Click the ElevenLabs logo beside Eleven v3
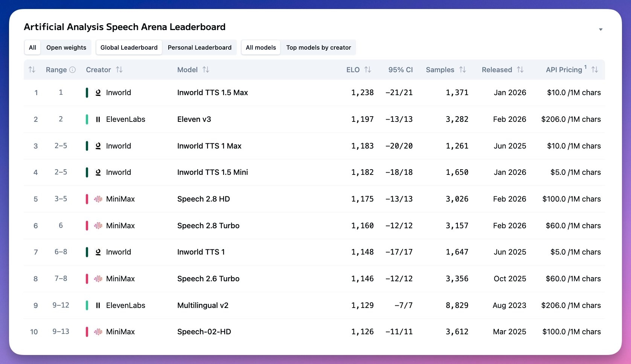Viewport: 631px width, 364px height. [x=98, y=119]
